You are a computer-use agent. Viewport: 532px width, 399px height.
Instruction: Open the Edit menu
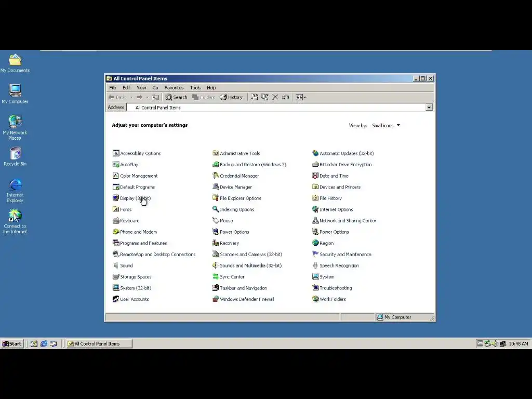tap(126, 87)
